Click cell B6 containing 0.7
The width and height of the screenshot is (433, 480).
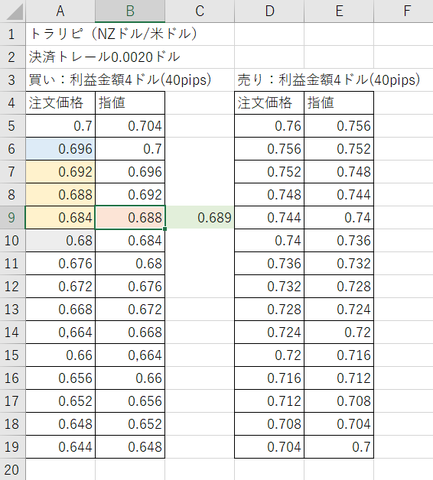point(130,149)
